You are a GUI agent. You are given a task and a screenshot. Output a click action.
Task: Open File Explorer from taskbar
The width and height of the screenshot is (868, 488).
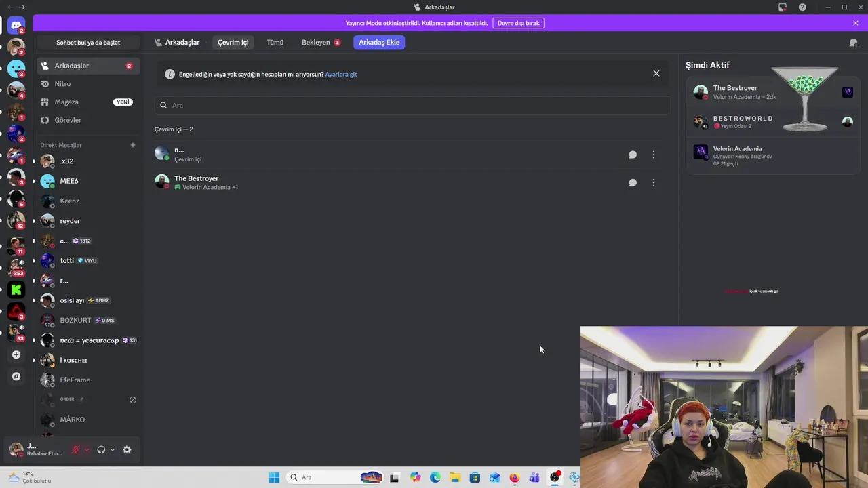click(455, 477)
